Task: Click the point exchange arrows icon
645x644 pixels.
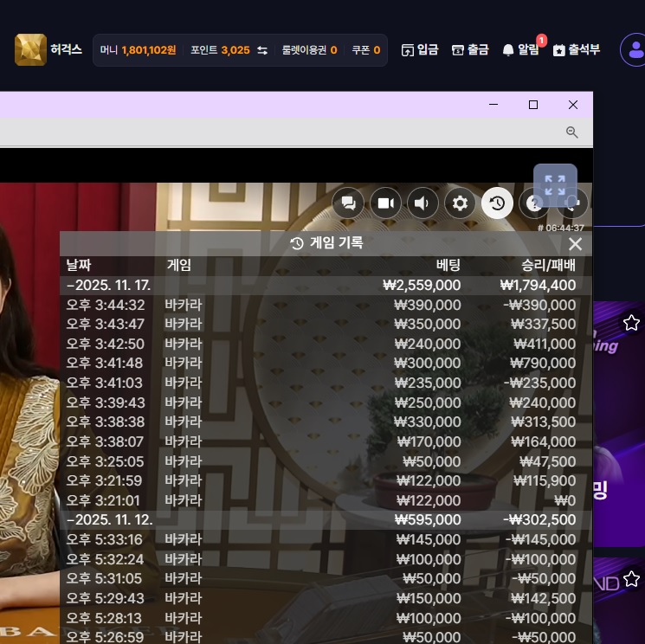Action: point(262,50)
